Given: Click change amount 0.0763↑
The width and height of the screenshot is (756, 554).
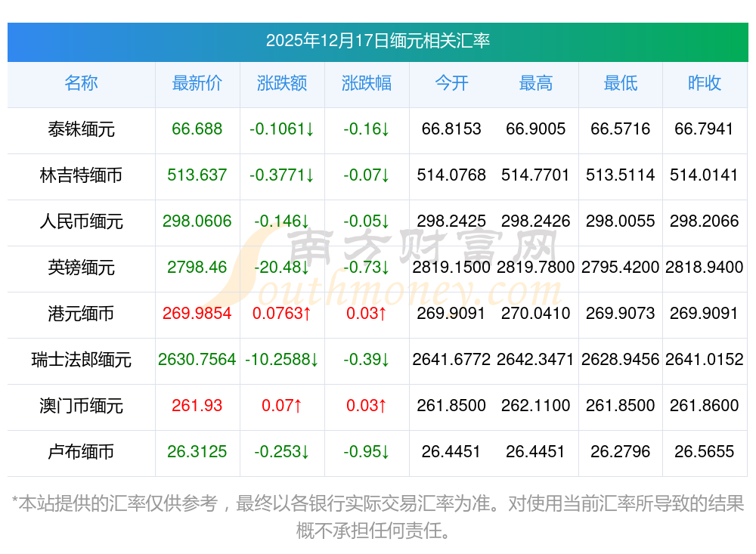Looking at the screenshot, I should pos(281,313).
